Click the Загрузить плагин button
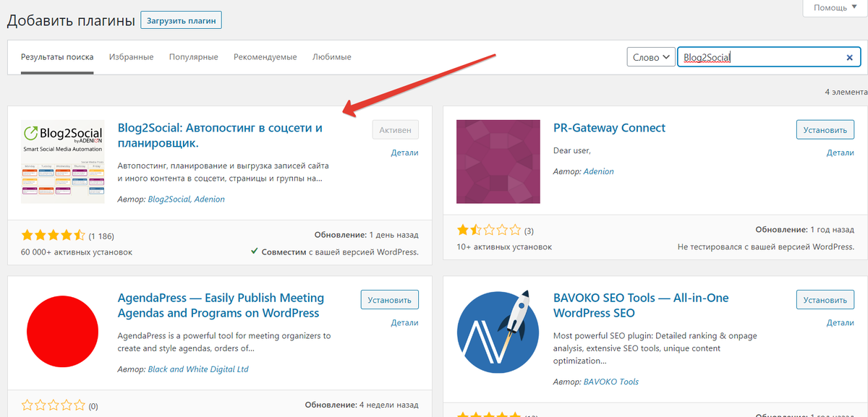This screenshot has width=868, height=417. tap(182, 20)
